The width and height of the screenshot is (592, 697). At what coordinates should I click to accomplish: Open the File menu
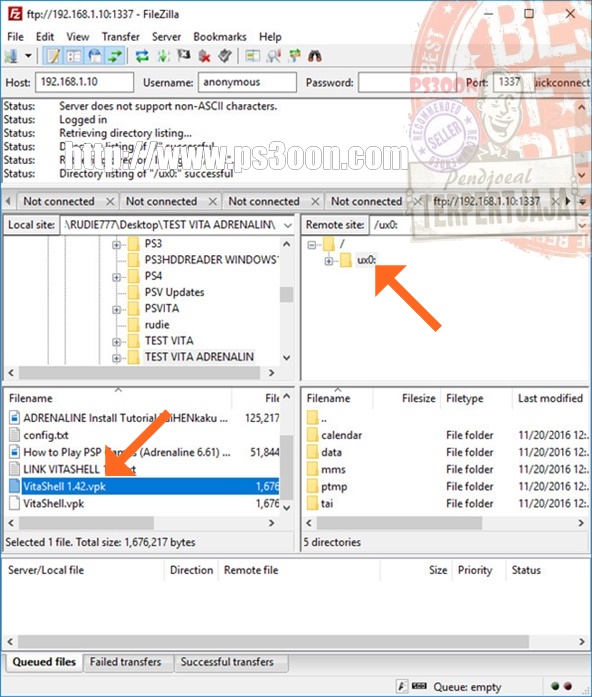[x=16, y=36]
